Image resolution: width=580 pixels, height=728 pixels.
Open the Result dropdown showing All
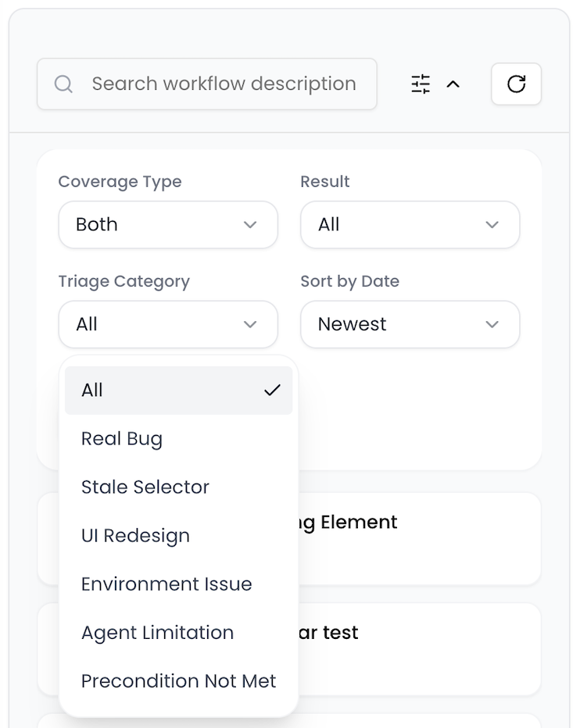pyautogui.click(x=410, y=225)
